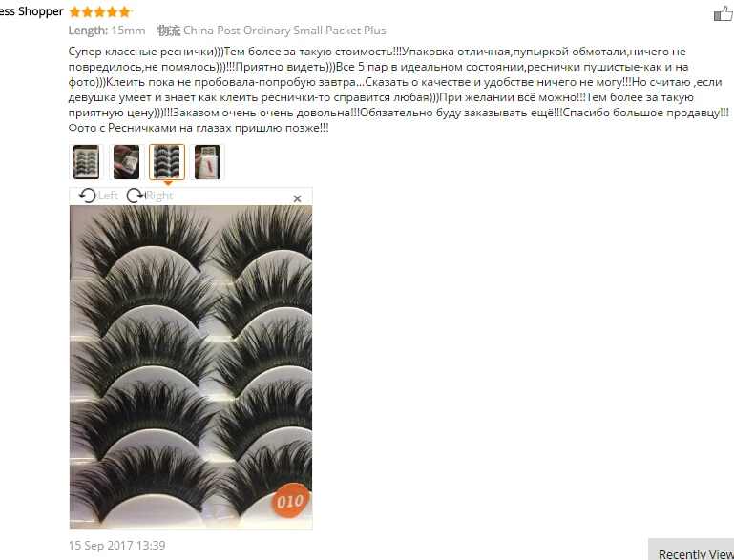Open the fourth thumbnail with the red package
Screen dimensions: 734x560
click(x=207, y=162)
